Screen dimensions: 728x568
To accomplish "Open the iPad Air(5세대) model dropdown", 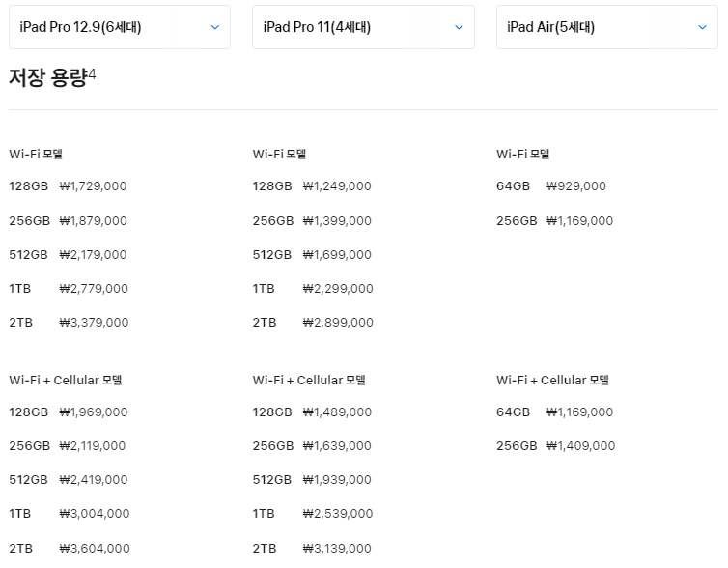I will coord(606,27).
